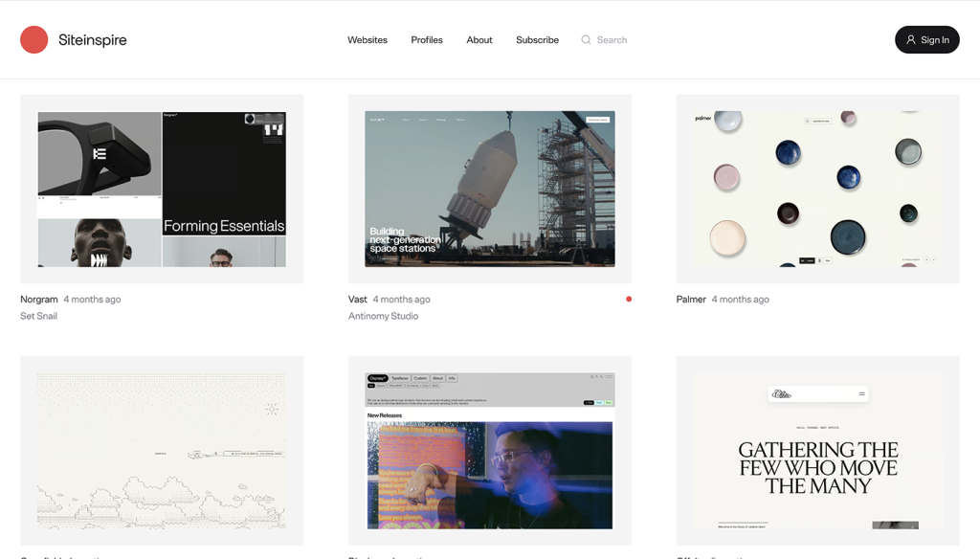Open the New Releases video thumbnail
Viewport: 980px width, 559px height.
(x=490, y=451)
